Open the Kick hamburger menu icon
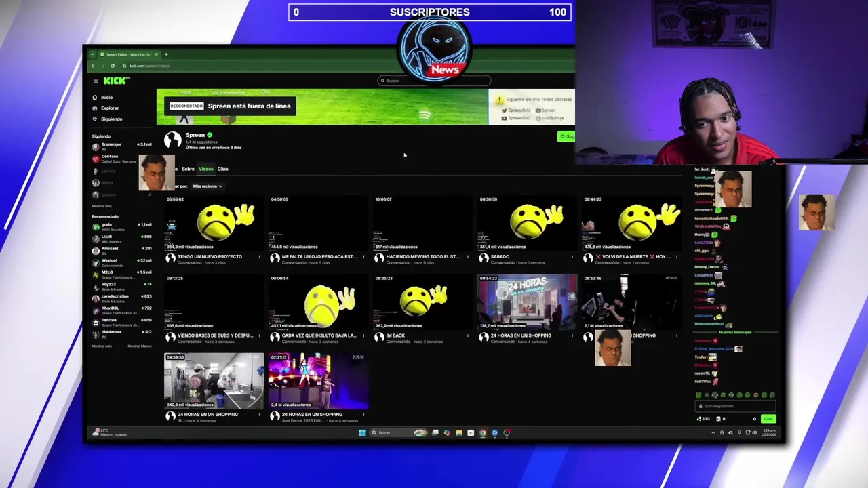Image resolution: width=868 pixels, height=488 pixels. (x=96, y=81)
